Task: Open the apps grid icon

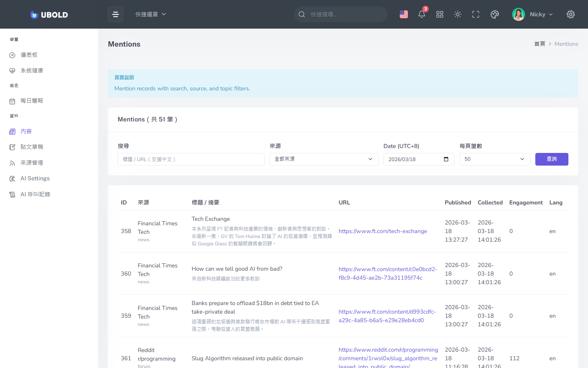Action: 440,14
